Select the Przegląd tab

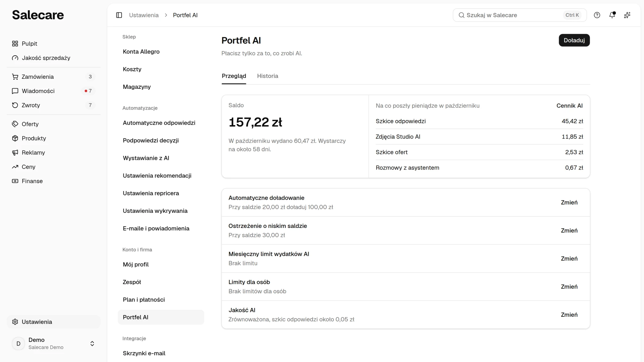pyautogui.click(x=234, y=76)
